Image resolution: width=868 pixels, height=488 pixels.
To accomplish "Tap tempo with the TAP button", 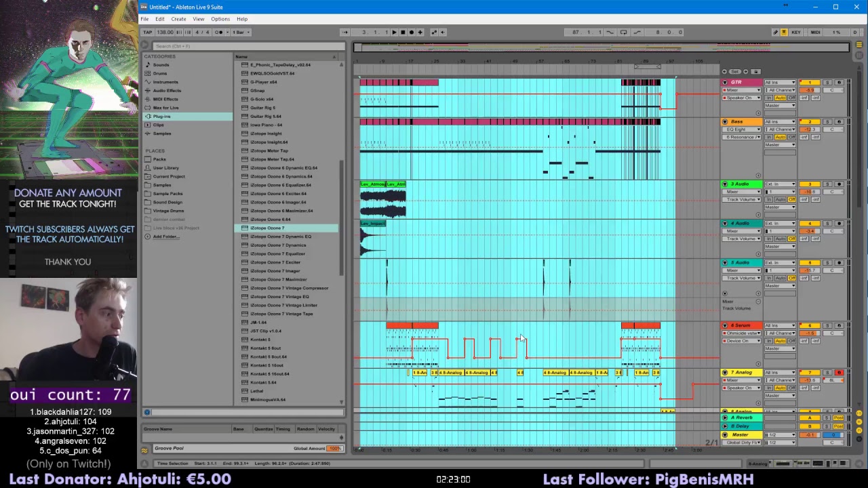I will tap(147, 32).
